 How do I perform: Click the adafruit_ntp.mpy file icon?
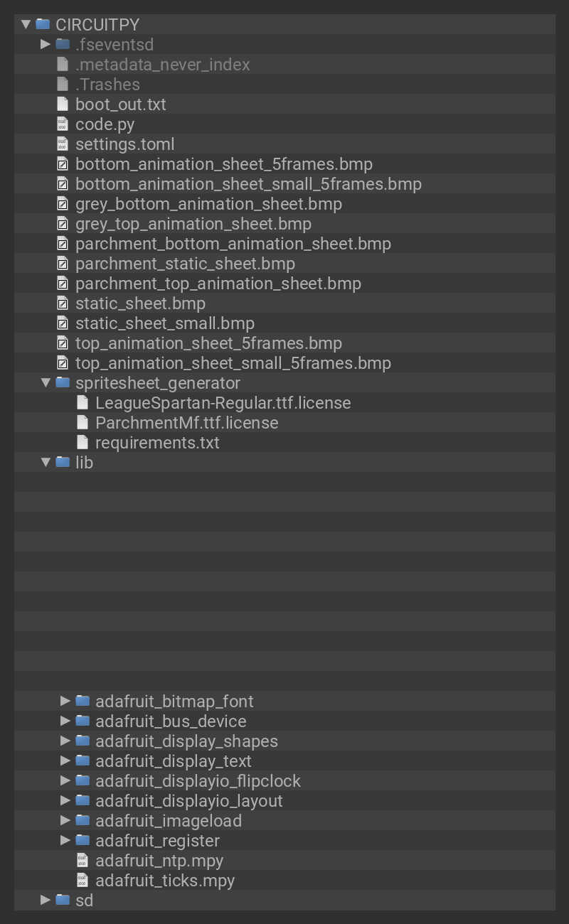[x=83, y=860]
